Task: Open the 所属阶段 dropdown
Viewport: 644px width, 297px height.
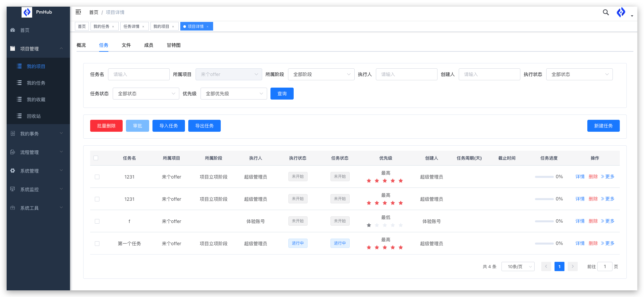Action: tap(321, 74)
